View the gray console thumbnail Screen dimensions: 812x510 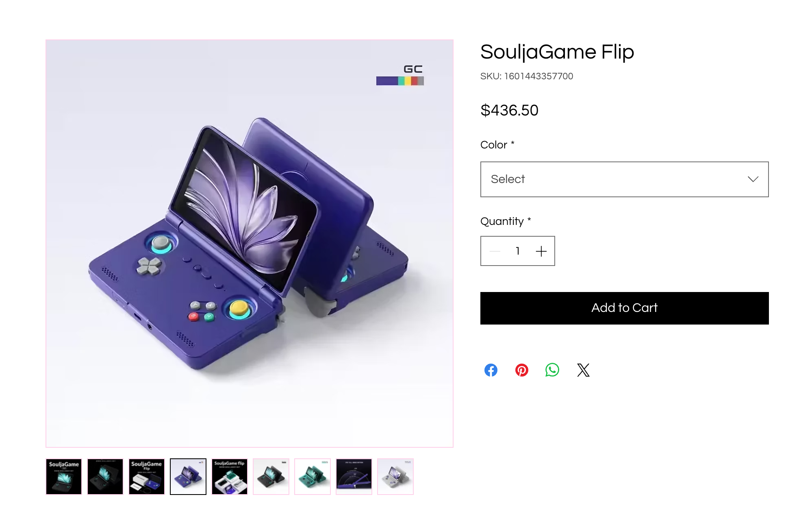tap(395, 477)
